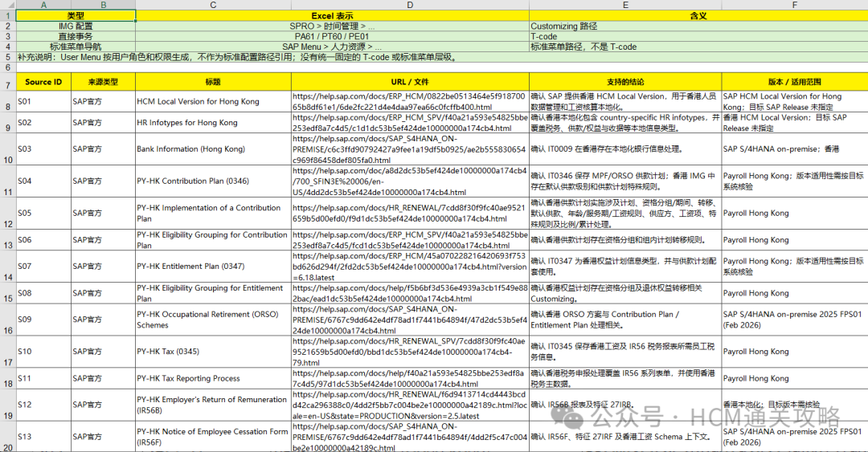Select row 12 header number
Viewport: 868px width, 452px height.
tap(8, 214)
